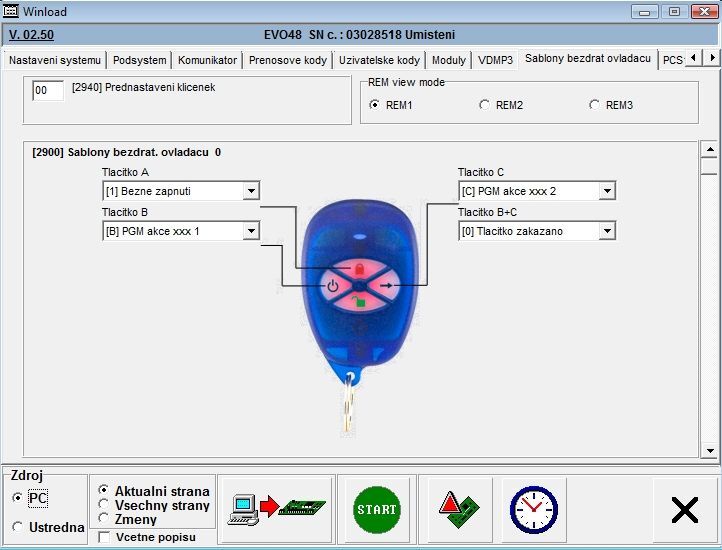Expand the Tlacitko C dropdown
722x550 pixels.
click(x=607, y=191)
